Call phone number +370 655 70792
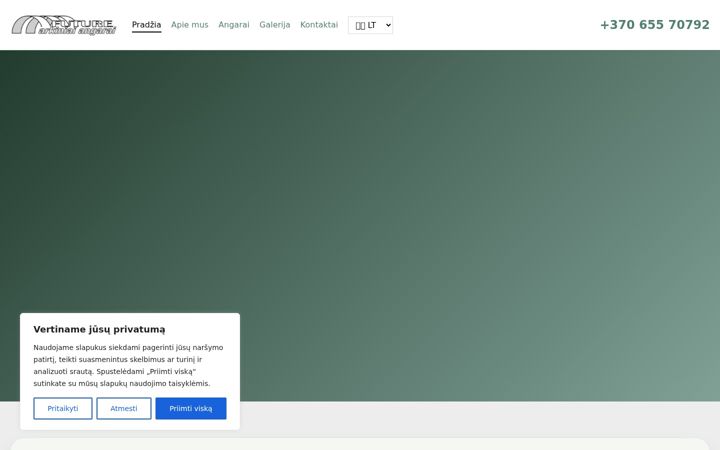This screenshot has height=450, width=720. tap(655, 25)
